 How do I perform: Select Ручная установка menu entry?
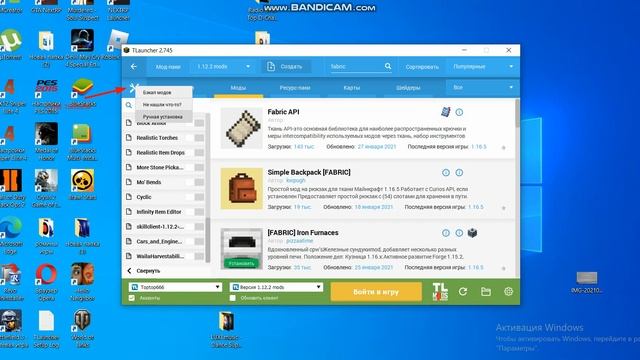pyautogui.click(x=164, y=117)
